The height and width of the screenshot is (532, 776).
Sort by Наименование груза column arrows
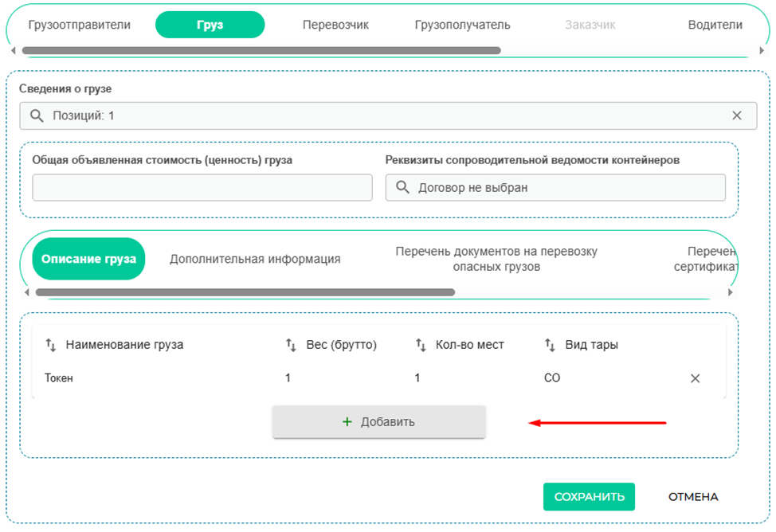[51, 345]
